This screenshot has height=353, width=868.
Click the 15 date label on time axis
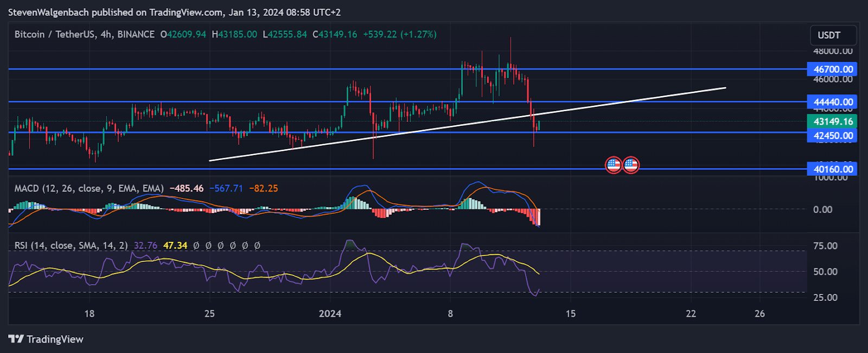(x=570, y=313)
